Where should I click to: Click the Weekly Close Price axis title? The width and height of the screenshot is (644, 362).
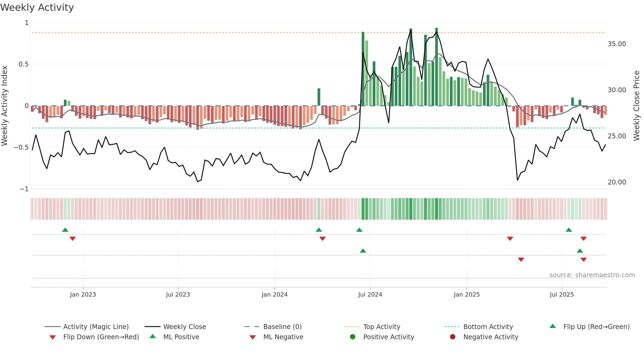point(636,106)
